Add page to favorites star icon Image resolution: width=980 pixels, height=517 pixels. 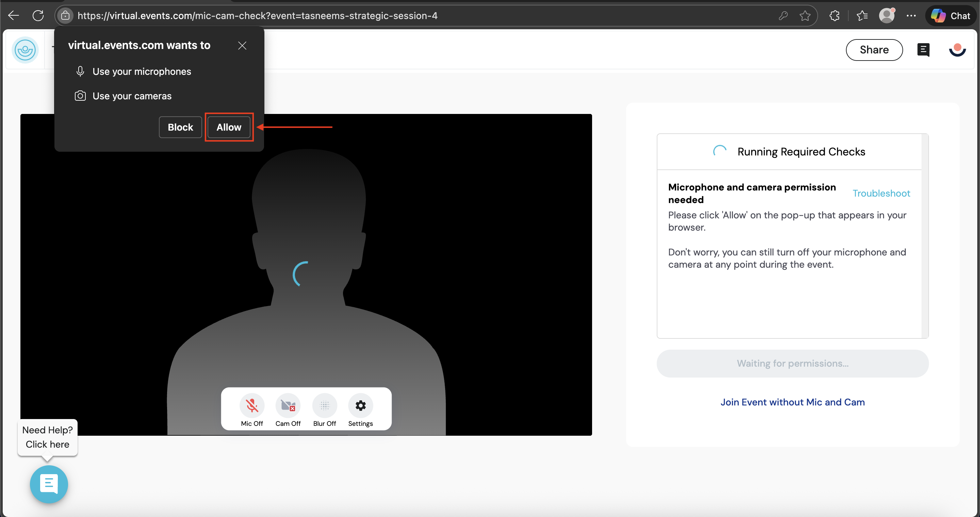(x=805, y=16)
